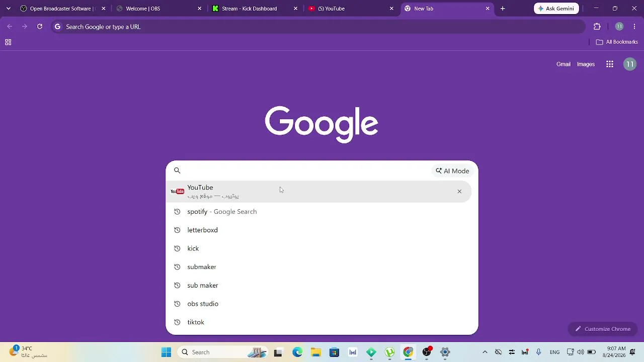Click the microphone tray icon
Image resolution: width=644 pixels, height=362 pixels.
point(538,352)
